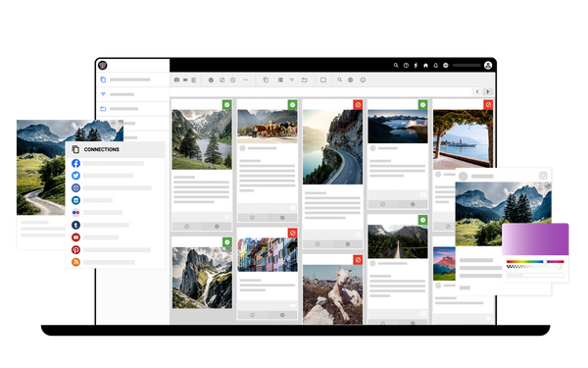
Task: Open notifications bell in the top bar
Action: point(436,66)
